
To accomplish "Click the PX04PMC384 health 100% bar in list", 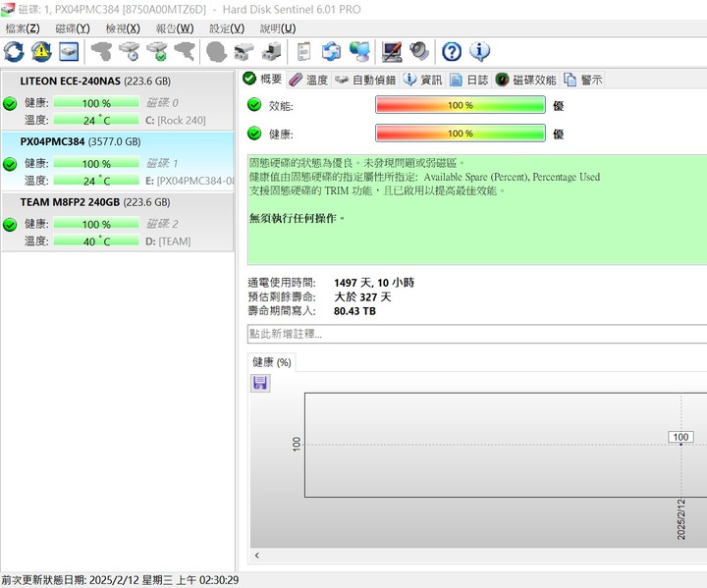I will tap(96, 163).
